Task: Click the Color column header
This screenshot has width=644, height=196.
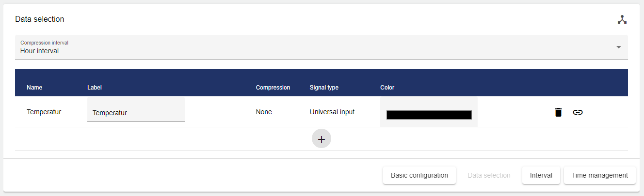Action: point(387,88)
